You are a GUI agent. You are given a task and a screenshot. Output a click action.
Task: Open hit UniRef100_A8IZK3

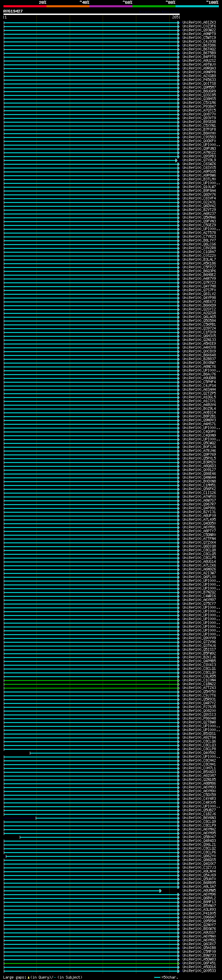199,23
